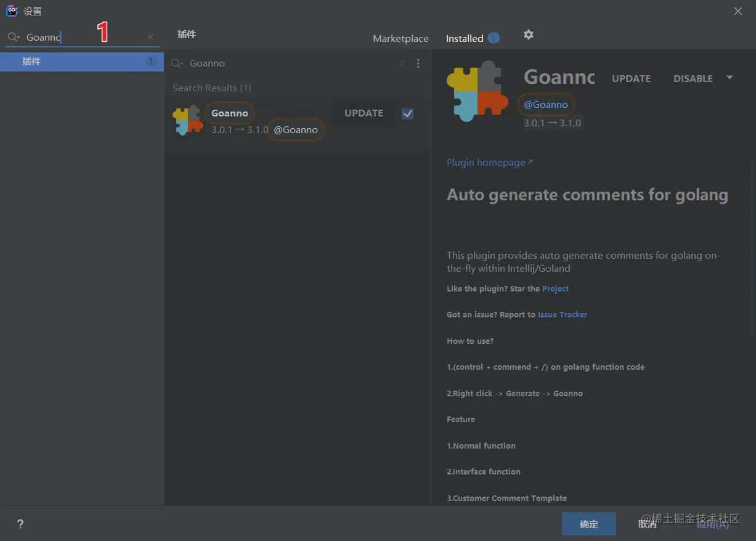This screenshot has height=541, width=756.
Task: Click the plugin search magnifier icon
Action: tap(177, 63)
